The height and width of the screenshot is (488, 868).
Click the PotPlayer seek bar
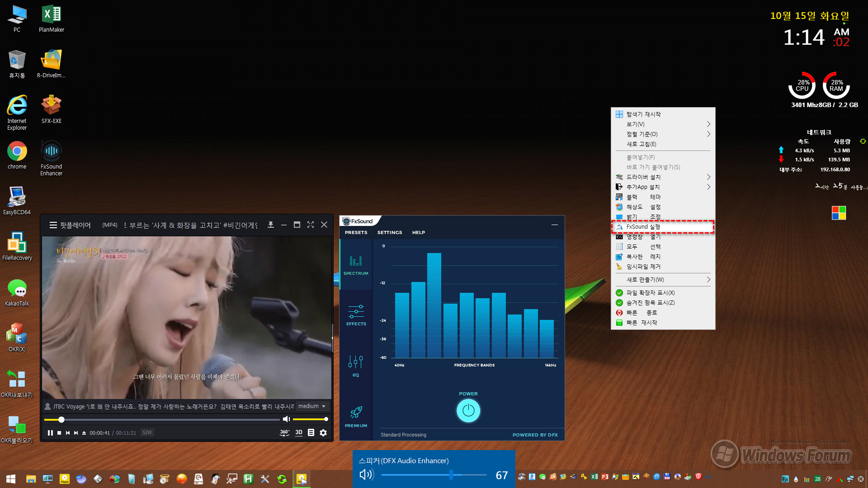[x=162, y=420]
